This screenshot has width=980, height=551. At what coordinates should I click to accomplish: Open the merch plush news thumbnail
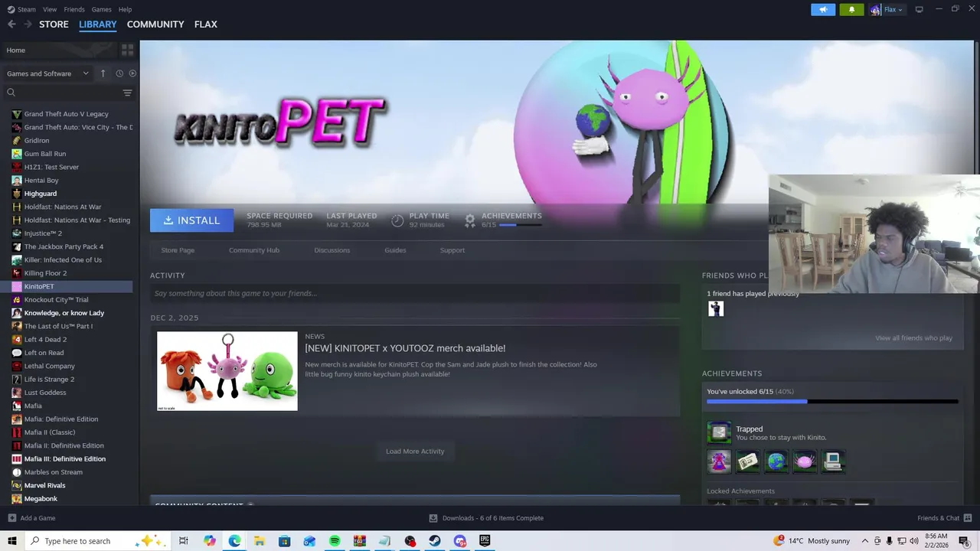coord(227,371)
